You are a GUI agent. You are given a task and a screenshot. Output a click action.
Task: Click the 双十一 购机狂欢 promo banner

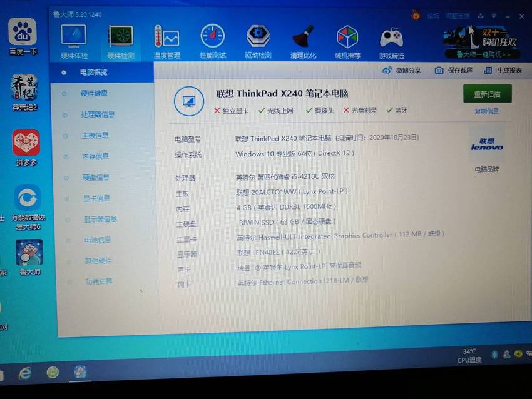coord(481,43)
